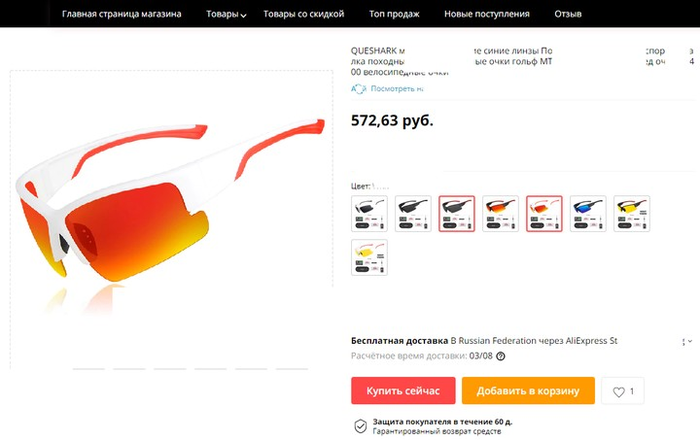Choose white frame yellow lens color option
This screenshot has width=700, height=440.
point(369,257)
